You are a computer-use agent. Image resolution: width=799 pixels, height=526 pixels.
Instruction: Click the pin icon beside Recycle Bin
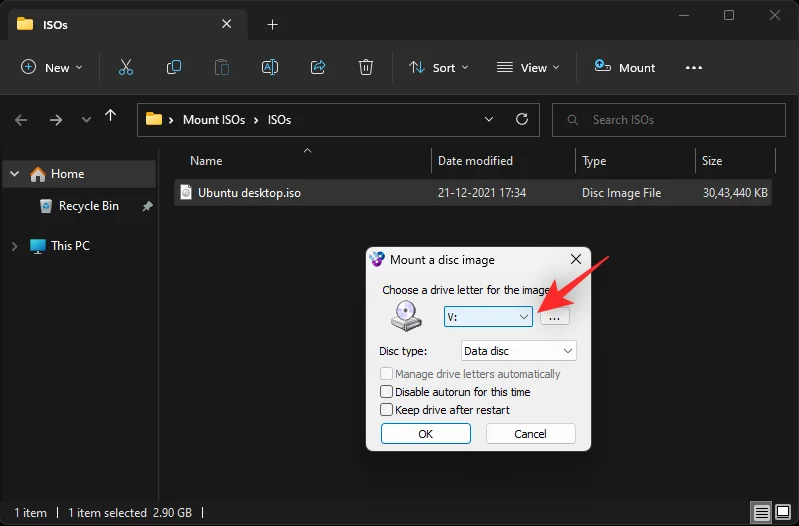pos(147,206)
